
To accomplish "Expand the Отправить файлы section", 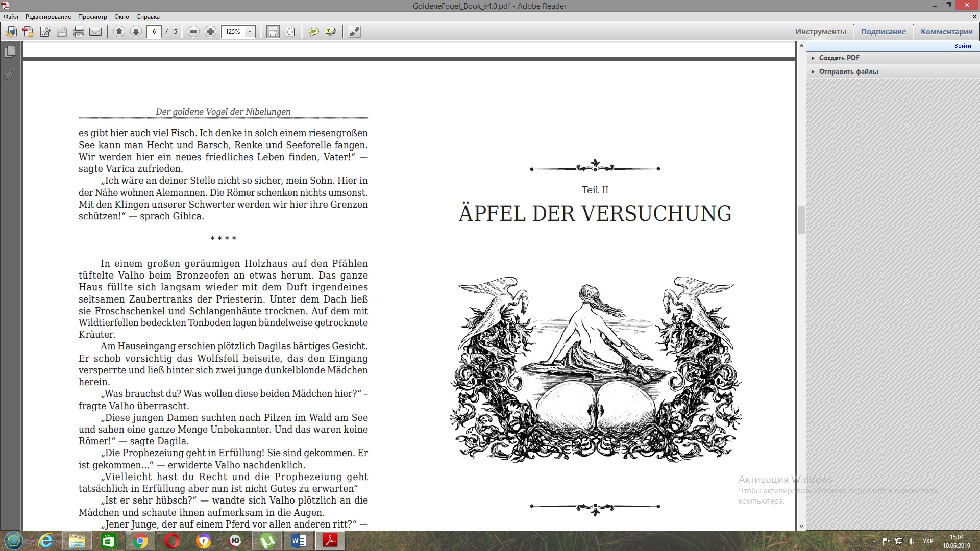I will click(848, 71).
